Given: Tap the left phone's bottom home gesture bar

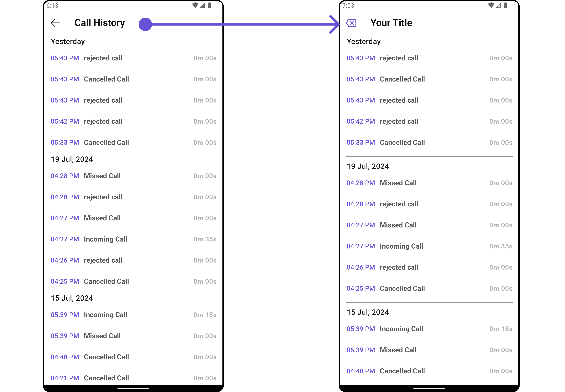Looking at the screenshot, I should 133,389.
